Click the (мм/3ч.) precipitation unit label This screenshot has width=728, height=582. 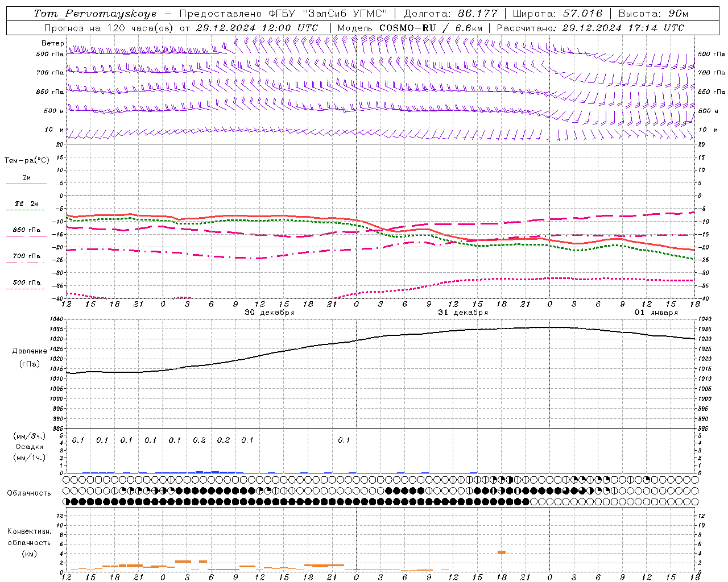point(30,436)
